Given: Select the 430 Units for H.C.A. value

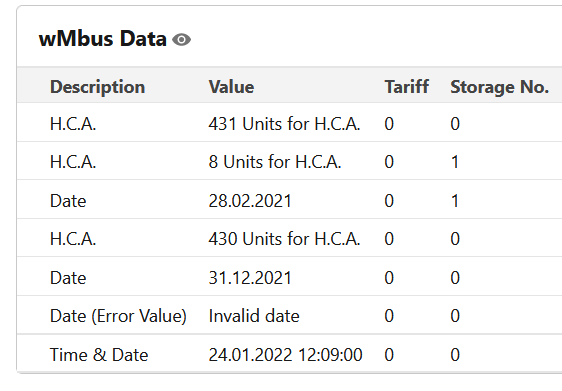Looking at the screenshot, I should point(284,239).
